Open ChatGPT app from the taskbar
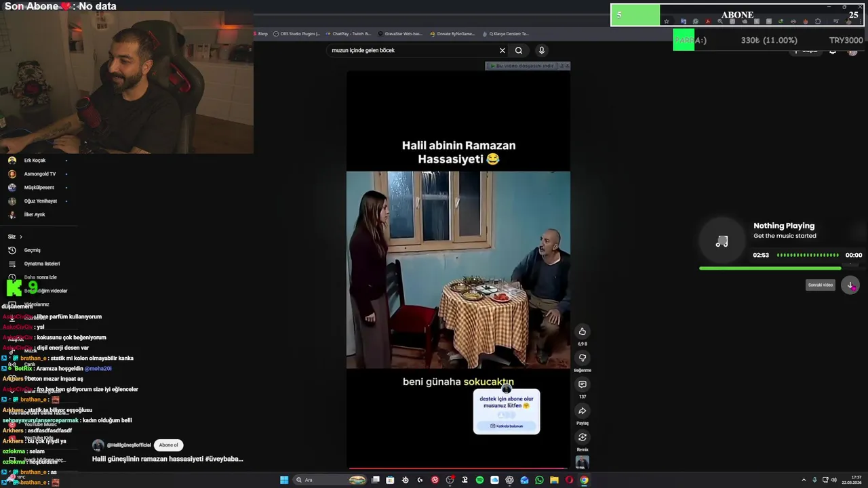 (x=509, y=480)
